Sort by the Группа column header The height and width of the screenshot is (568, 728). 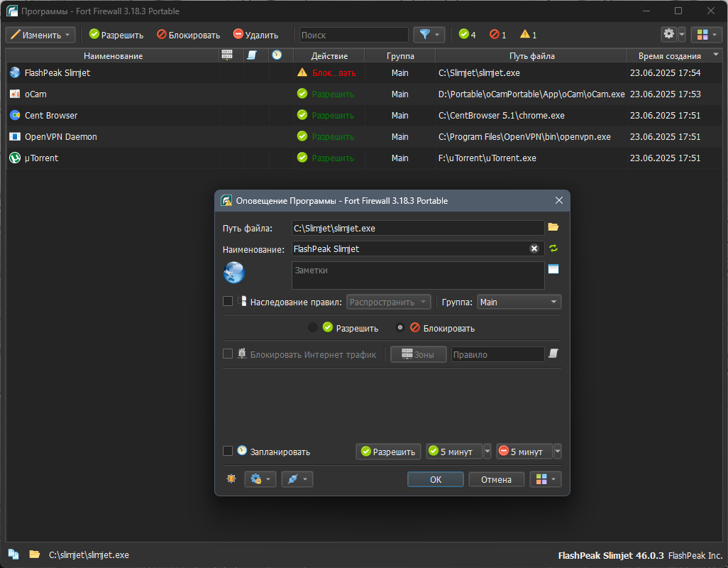tap(400, 55)
